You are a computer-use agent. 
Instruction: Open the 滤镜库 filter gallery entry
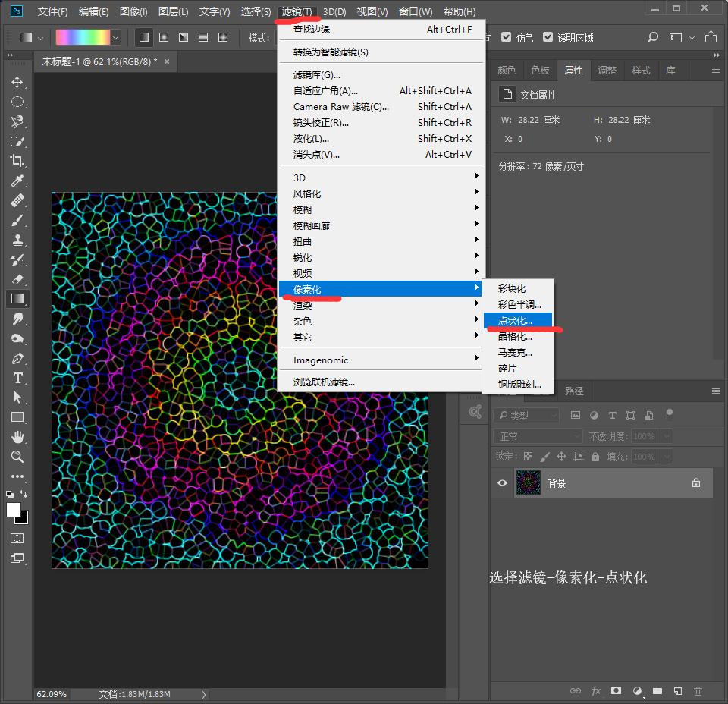(x=317, y=75)
